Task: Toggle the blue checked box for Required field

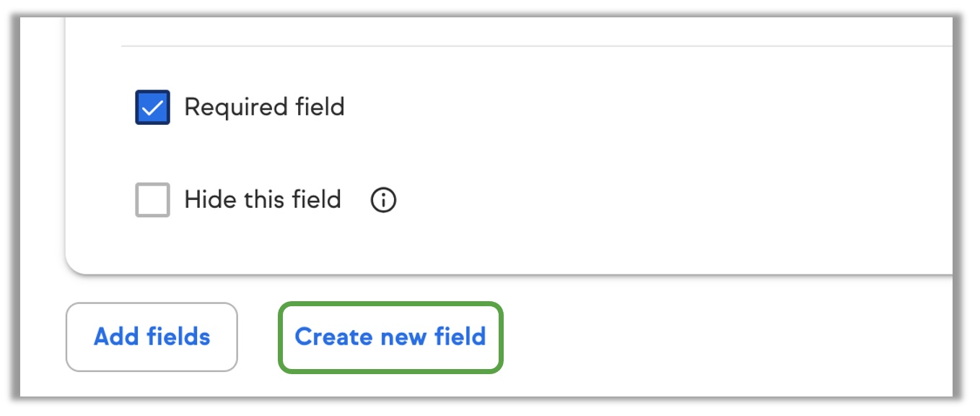Action: click(x=152, y=108)
